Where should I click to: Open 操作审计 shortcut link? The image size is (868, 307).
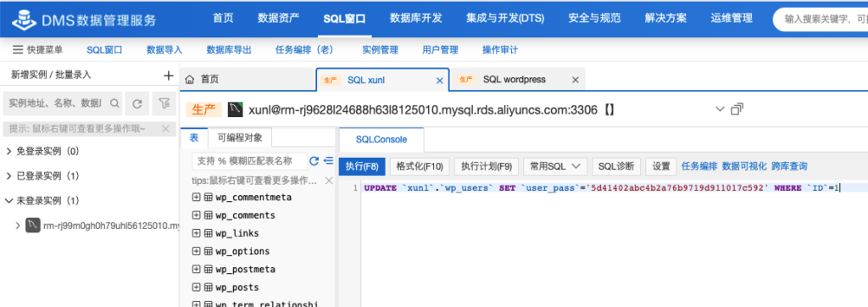point(500,50)
